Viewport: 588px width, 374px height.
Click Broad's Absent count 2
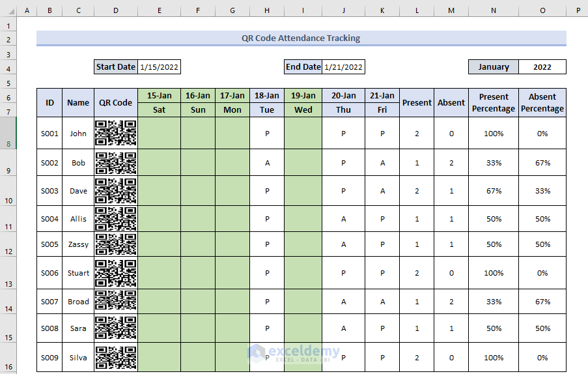(451, 301)
